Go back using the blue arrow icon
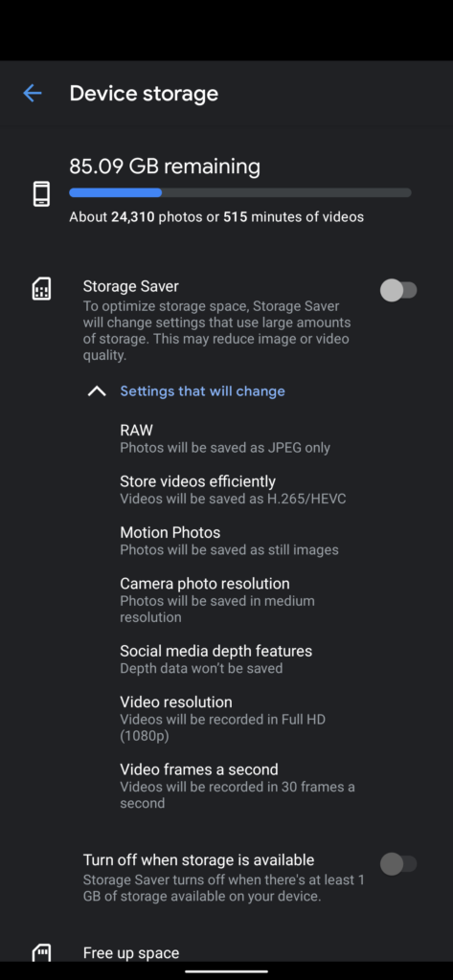Viewport: 453px width, 980px height. click(x=32, y=94)
